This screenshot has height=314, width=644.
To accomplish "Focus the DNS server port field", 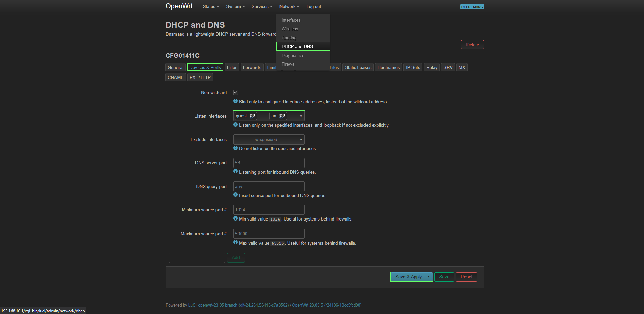I will (x=269, y=163).
